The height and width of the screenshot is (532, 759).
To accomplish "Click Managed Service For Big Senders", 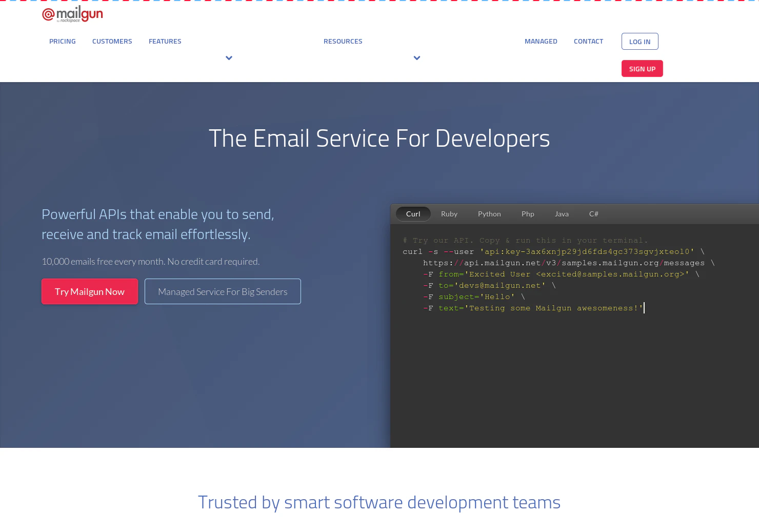I will [x=223, y=291].
